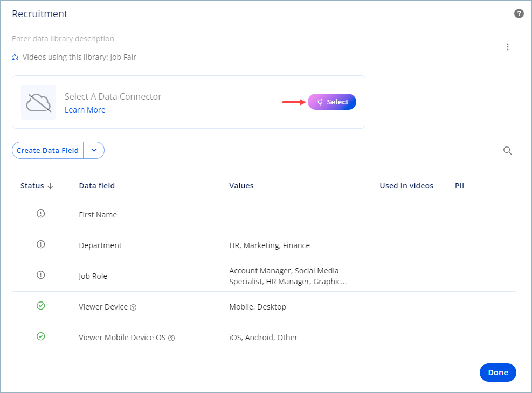The width and height of the screenshot is (532, 393).
Task: Open the three-dot more options menu
Action: (x=507, y=47)
